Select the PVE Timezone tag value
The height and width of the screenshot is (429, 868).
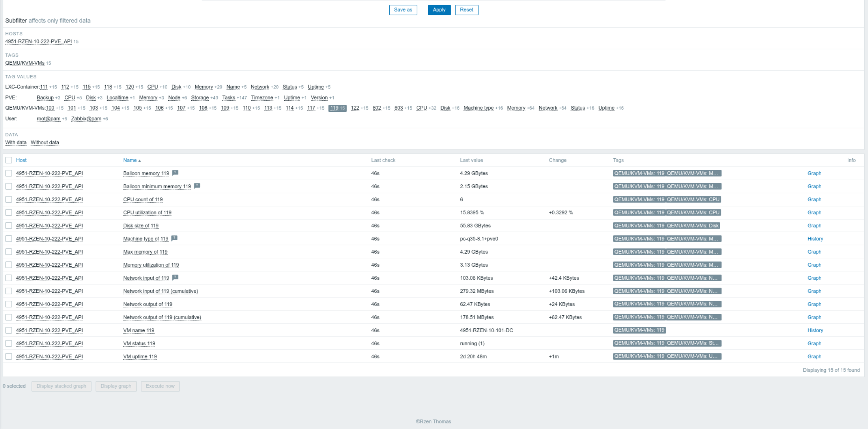(262, 98)
